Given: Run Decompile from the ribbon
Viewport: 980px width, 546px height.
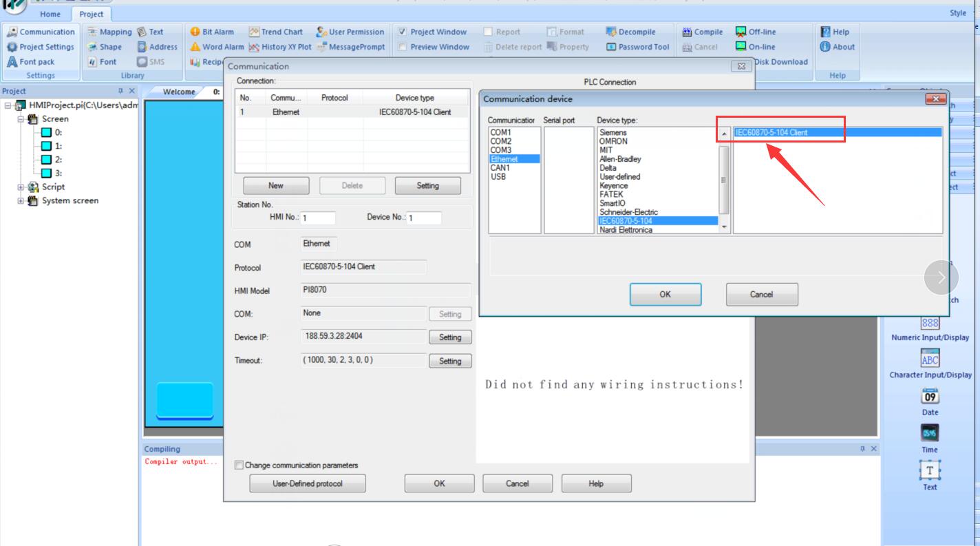Looking at the screenshot, I should pyautogui.click(x=630, y=32).
